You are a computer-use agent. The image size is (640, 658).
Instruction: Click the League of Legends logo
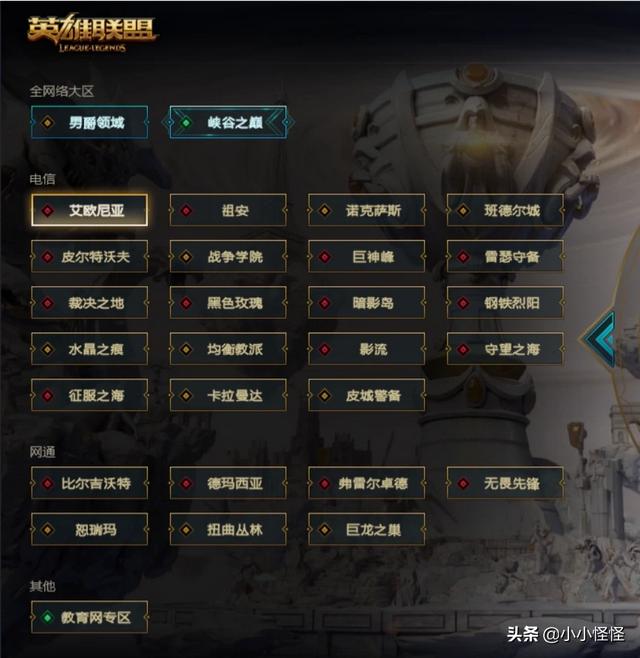pyautogui.click(x=92, y=33)
